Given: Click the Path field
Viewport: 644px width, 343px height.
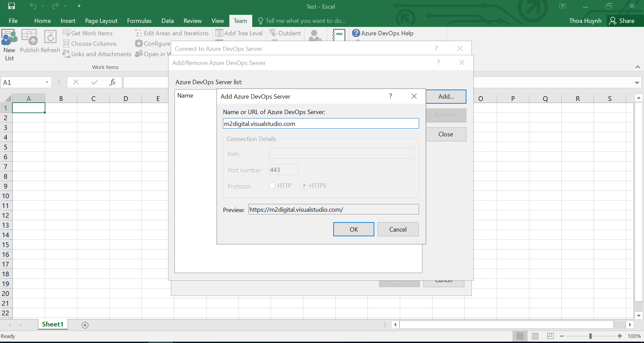Looking at the screenshot, I should pyautogui.click(x=341, y=153).
